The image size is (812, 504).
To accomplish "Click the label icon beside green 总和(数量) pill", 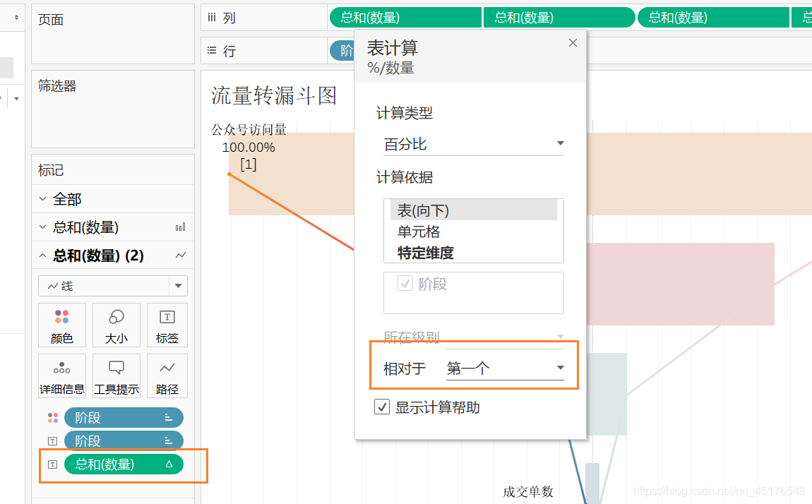I will [52, 464].
